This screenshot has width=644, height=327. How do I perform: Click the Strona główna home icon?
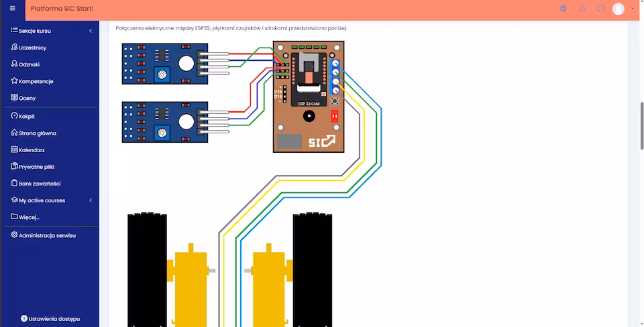14,133
